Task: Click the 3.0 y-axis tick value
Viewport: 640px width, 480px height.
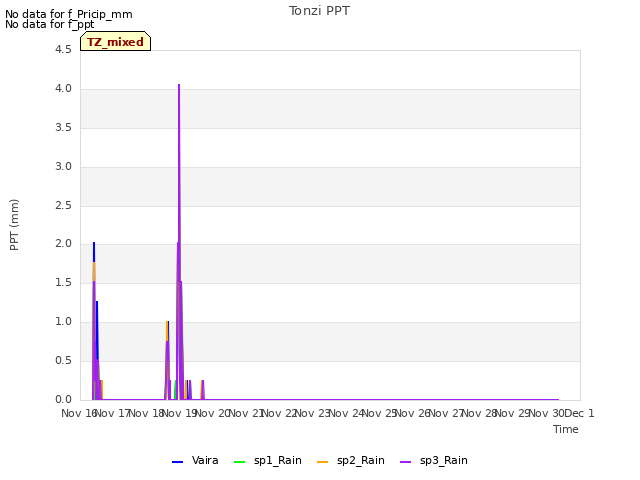Action: click(63, 167)
